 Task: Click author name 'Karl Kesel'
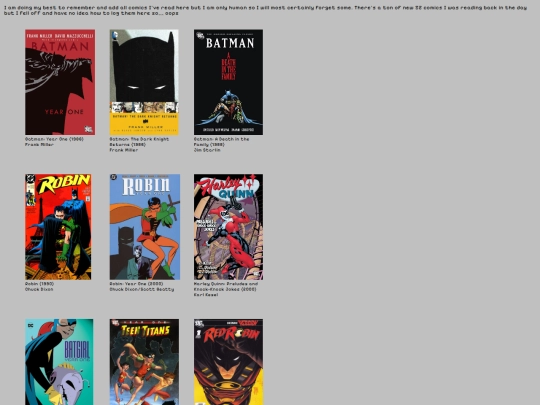(x=206, y=295)
